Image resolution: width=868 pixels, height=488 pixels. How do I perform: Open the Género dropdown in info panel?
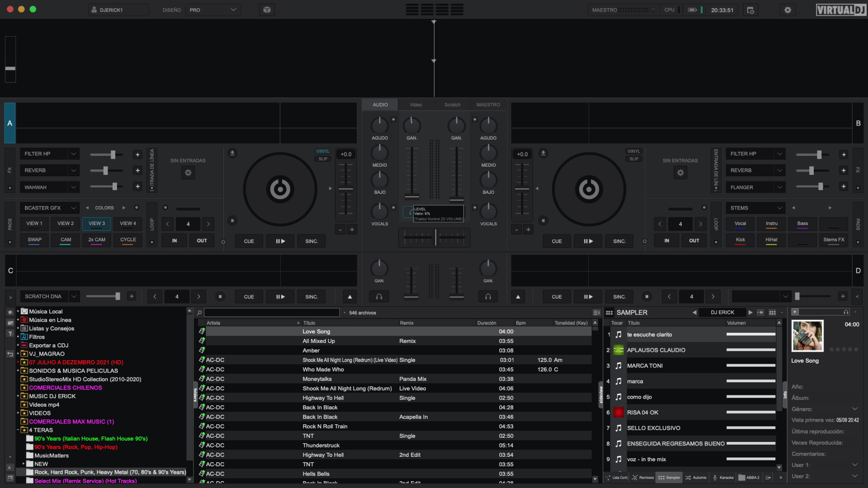(854, 409)
